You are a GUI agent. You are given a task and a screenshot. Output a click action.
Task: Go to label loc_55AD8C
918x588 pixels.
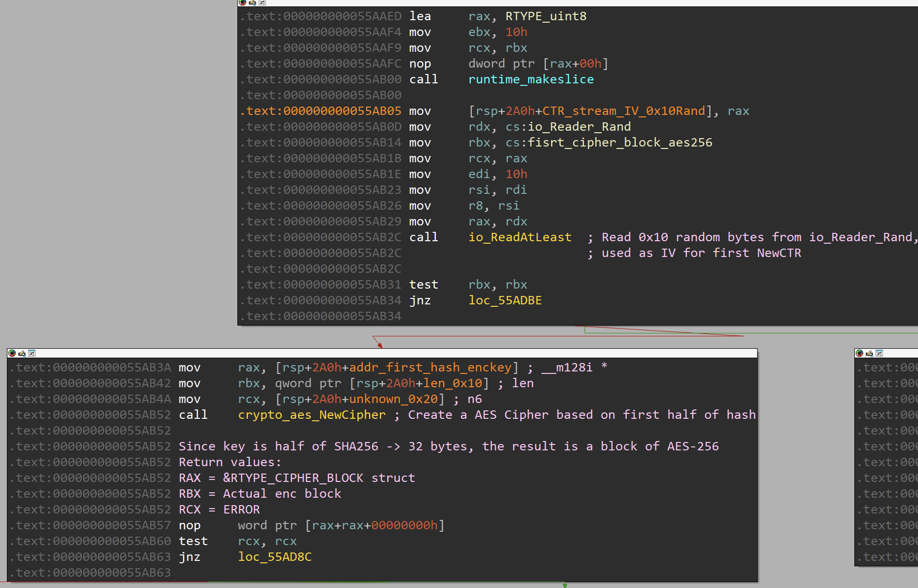(x=275, y=557)
